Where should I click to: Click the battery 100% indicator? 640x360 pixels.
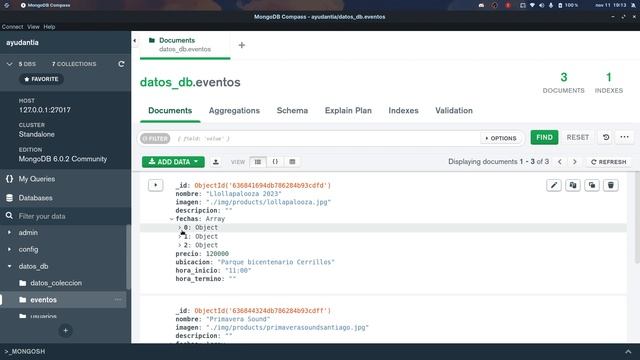pyautogui.click(x=568, y=5)
